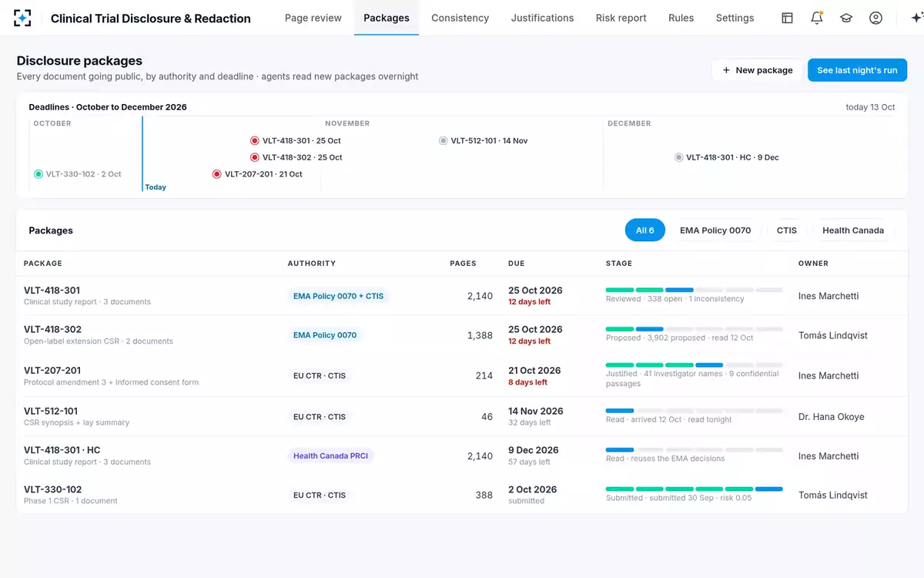
Task: Click the Health Canada PRCI authority badge
Action: [x=330, y=455]
